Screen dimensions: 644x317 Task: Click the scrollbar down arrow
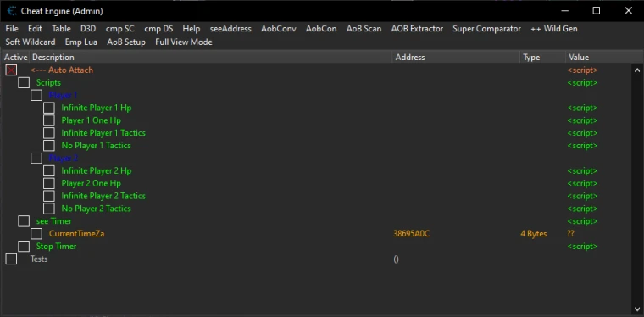[x=637, y=309]
